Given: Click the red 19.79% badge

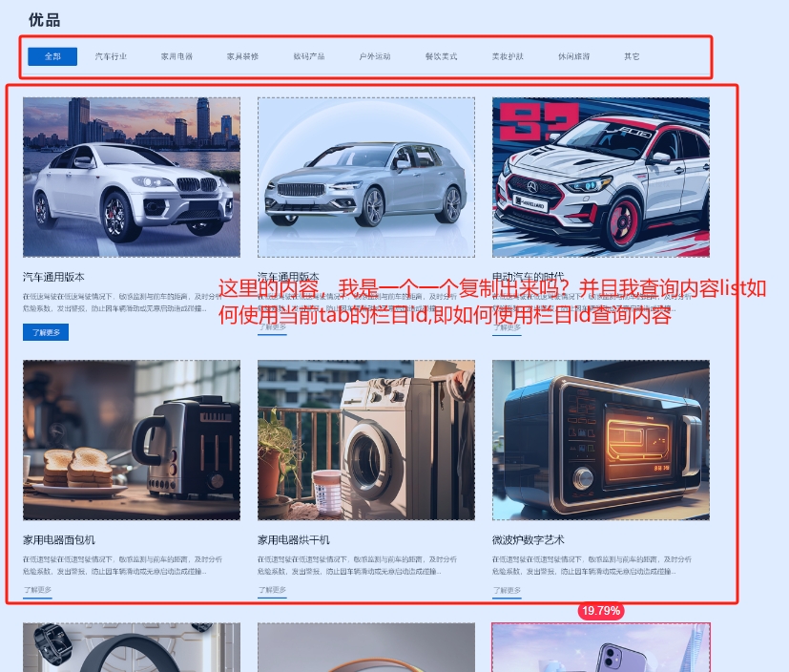Looking at the screenshot, I should (x=601, y=611).
